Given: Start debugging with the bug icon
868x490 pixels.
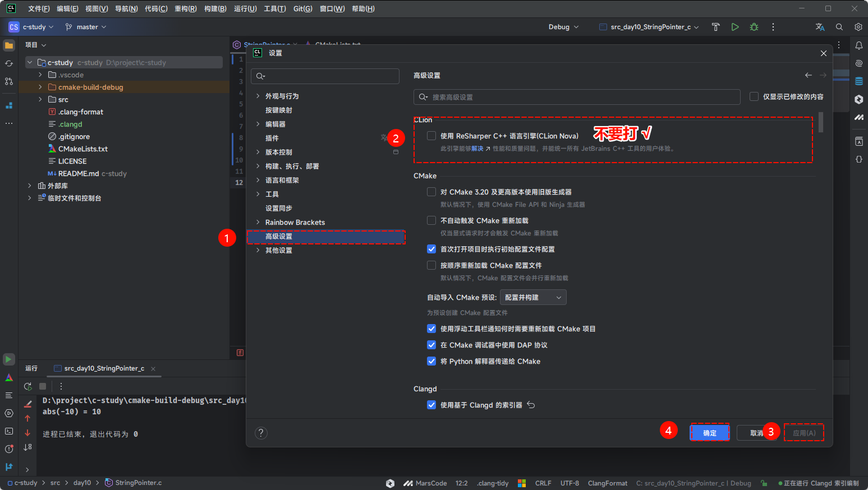Looking at the screenshot, I should pos(754,26).
